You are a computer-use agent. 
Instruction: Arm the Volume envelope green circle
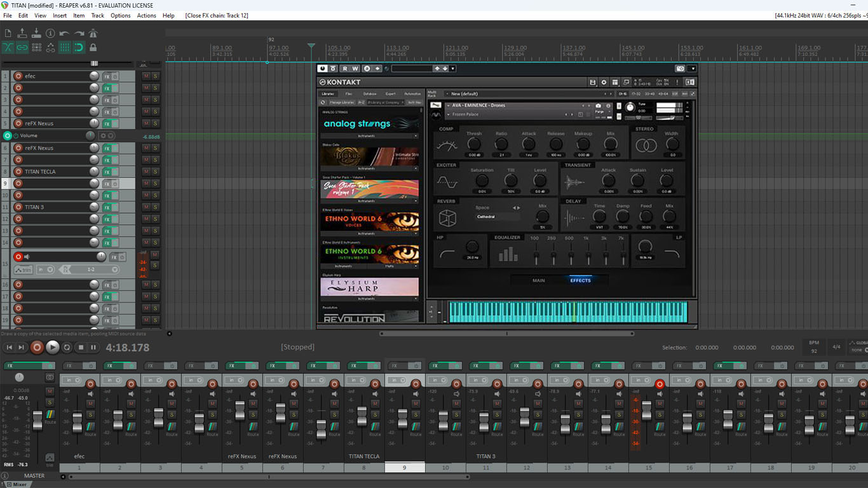(x=8, y=136)
